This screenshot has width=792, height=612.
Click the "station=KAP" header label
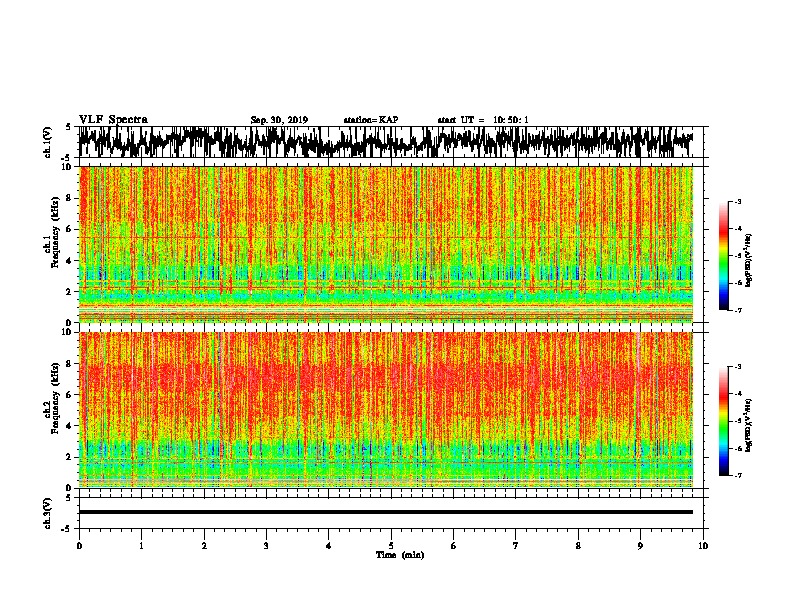point(371,120)
